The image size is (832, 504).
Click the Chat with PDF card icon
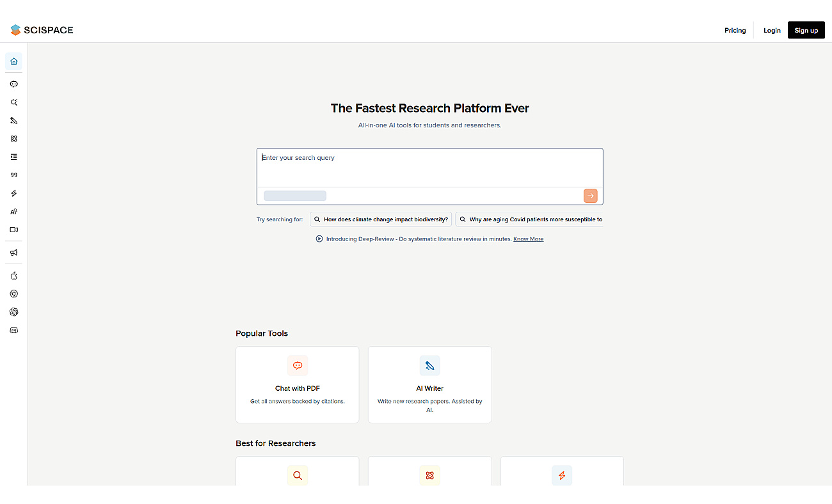[x=298, y=366]
